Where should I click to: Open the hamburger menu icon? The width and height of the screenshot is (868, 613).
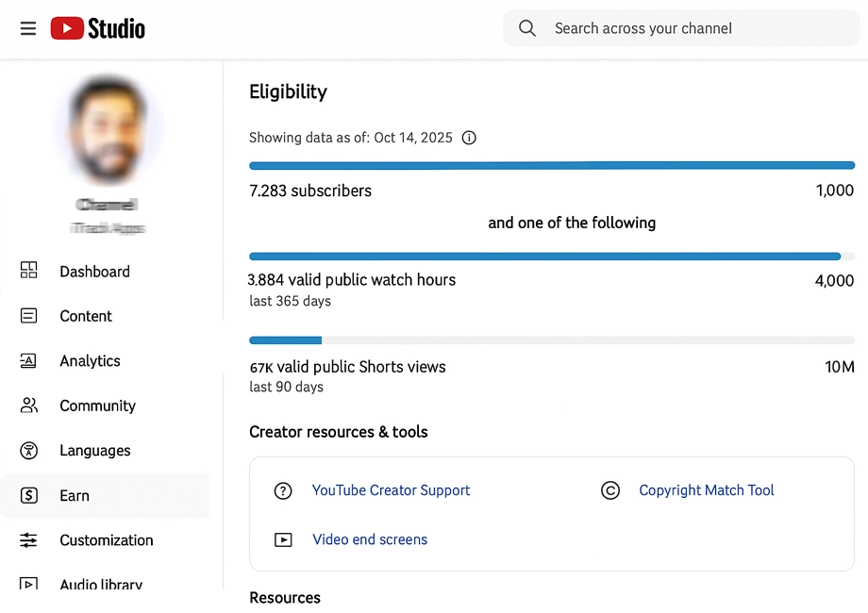click(28, 28)
